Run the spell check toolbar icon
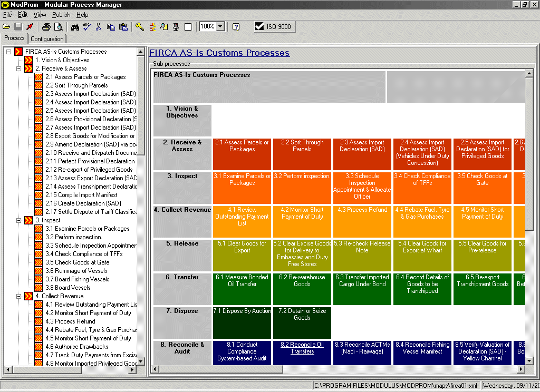Screen dimensions: 540x392 (x=86, y=27)
